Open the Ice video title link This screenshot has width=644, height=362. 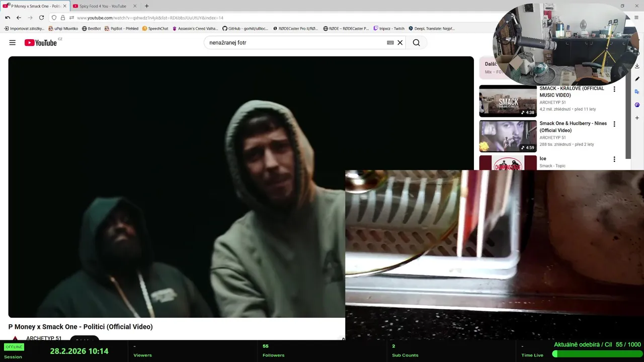(543, 158)
